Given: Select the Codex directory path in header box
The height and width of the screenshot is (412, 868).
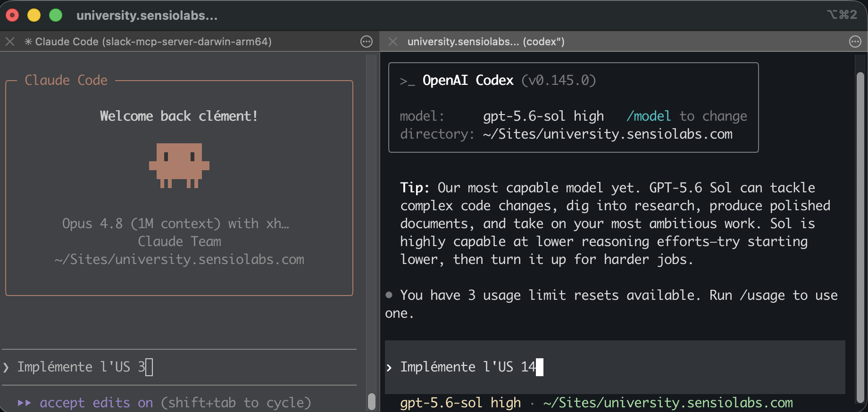Looking at the screenshot, I should [x=608, y=134].
